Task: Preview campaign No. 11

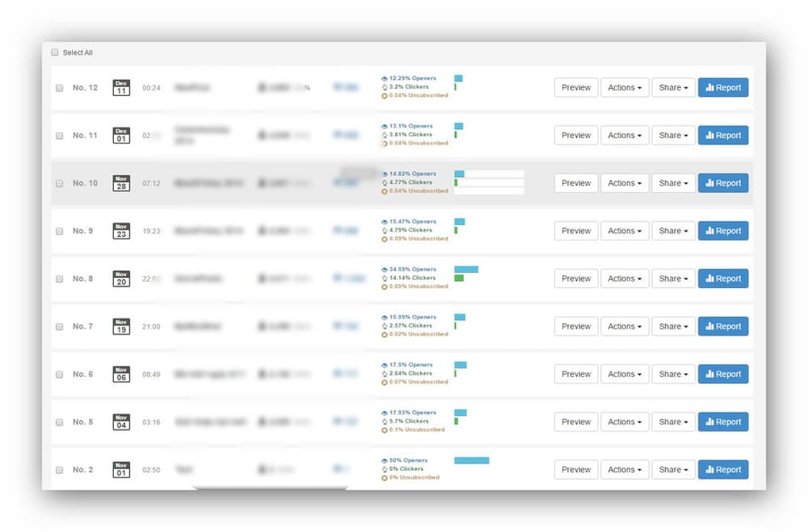Action: (x=576, y=135)
